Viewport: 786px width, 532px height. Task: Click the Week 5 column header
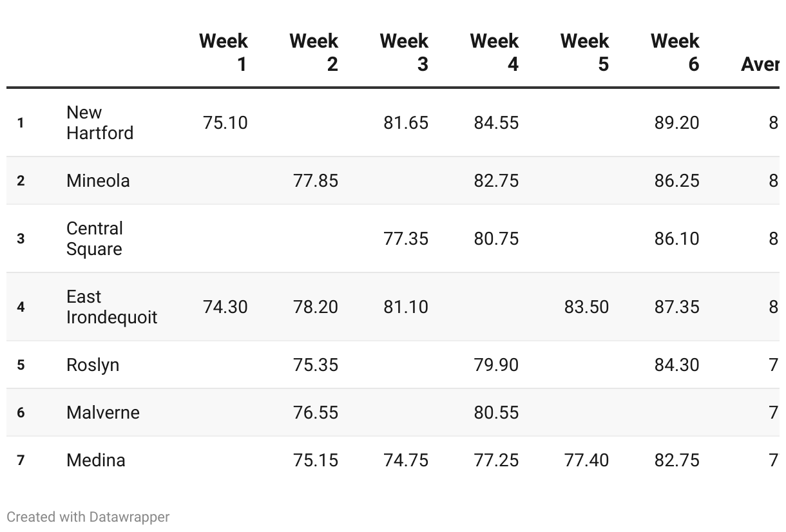(584, 52)
